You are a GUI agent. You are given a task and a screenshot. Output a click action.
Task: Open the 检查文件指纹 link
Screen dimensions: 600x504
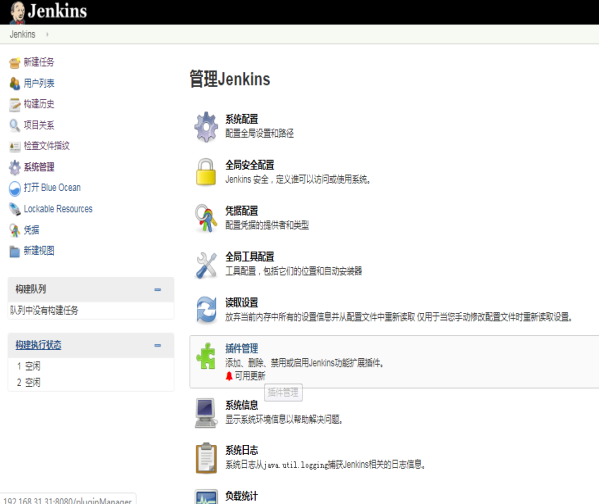pyautogui.click(x=46, y=145)
